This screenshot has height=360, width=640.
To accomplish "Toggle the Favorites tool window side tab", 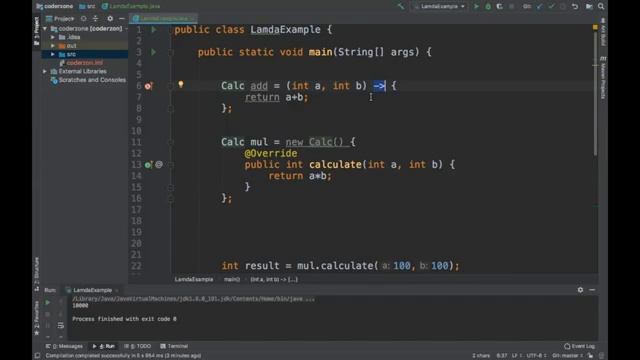I will [x=37, y=318].
